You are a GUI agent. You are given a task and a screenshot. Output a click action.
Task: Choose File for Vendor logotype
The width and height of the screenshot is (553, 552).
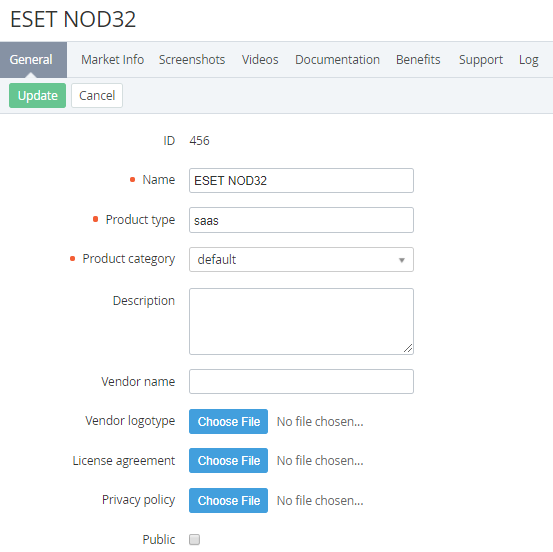(228, 421)
